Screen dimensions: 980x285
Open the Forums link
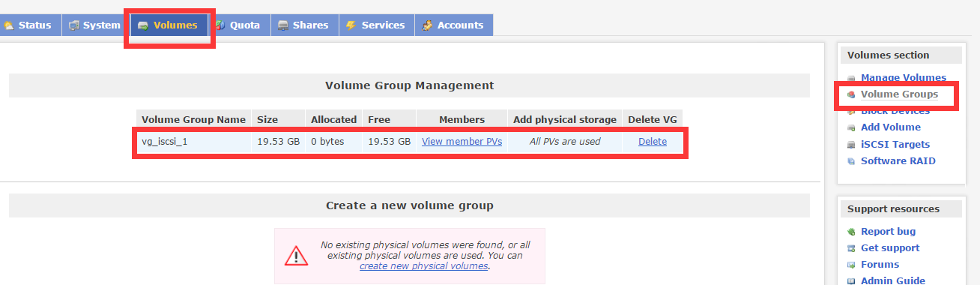pos(880,264)
